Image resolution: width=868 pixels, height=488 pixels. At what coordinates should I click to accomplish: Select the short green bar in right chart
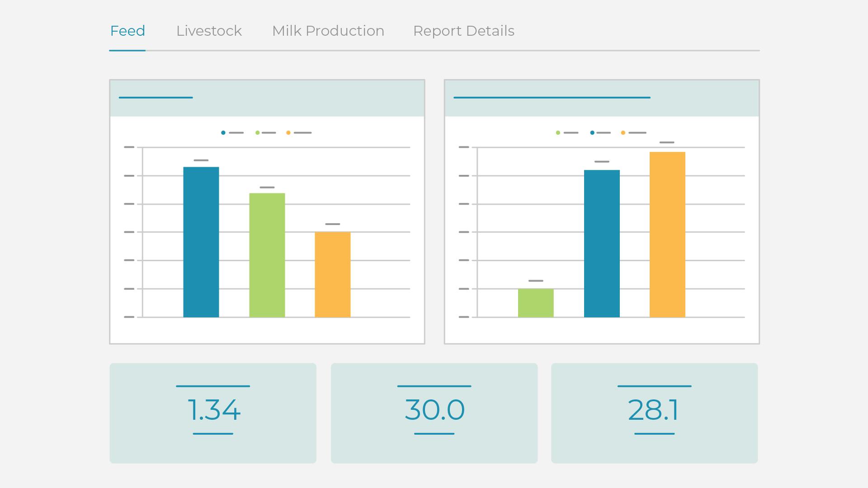[536, 303]
